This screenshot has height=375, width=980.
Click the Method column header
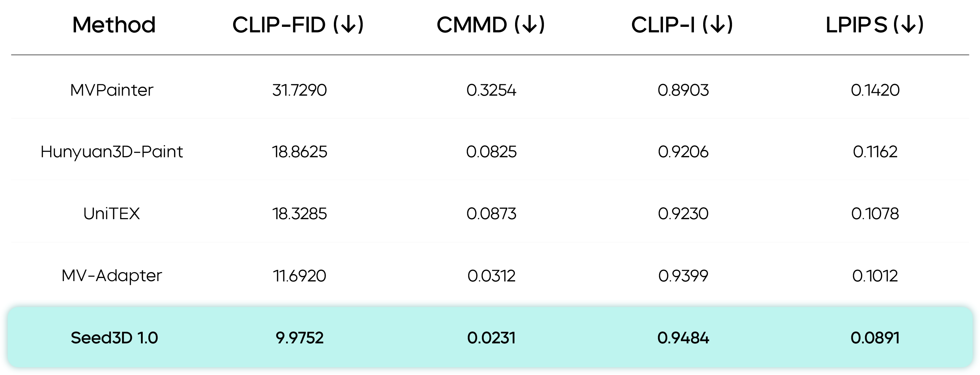point(114,25)
